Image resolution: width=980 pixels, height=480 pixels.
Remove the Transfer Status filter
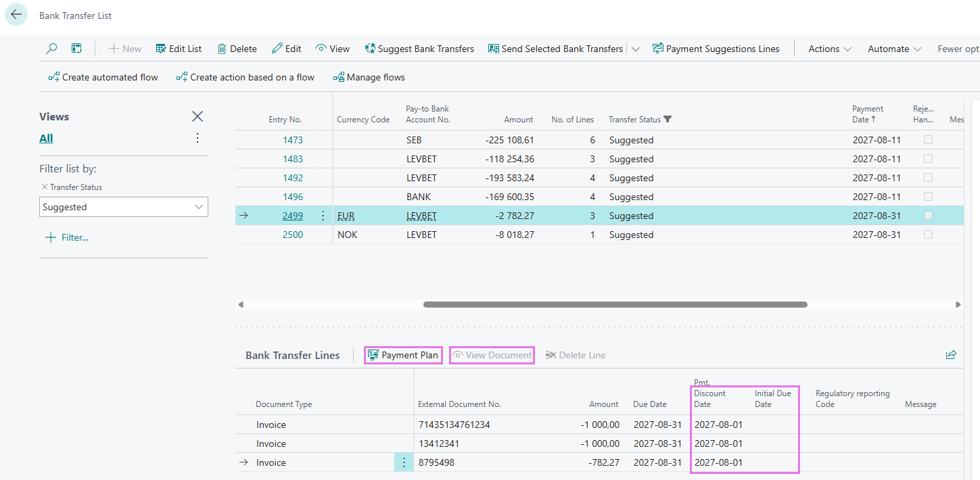point(45,187)
